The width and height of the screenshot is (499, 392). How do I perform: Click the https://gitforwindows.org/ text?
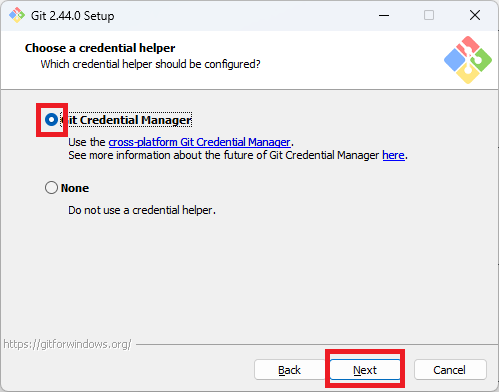click(67, 344)
